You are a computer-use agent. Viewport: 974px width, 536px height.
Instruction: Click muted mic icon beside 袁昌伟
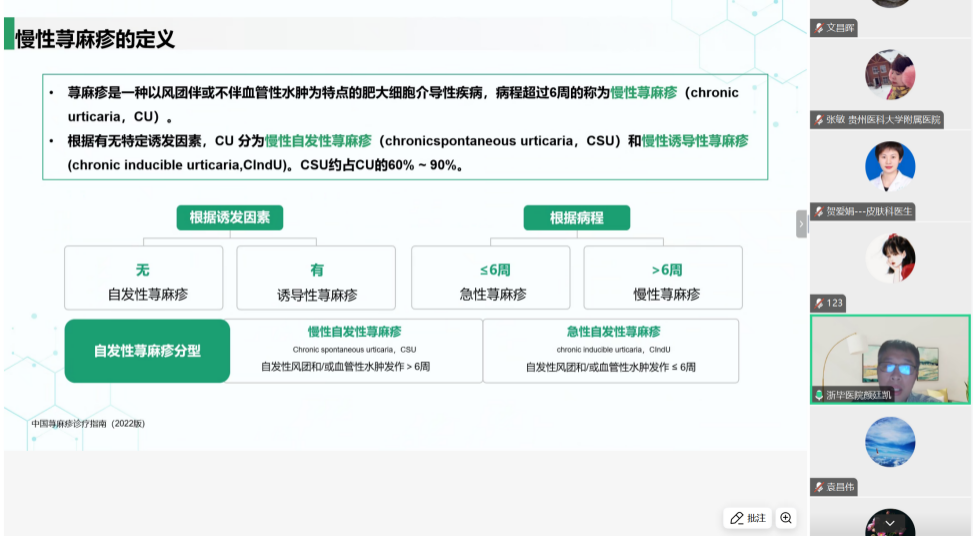pos(819,487)
